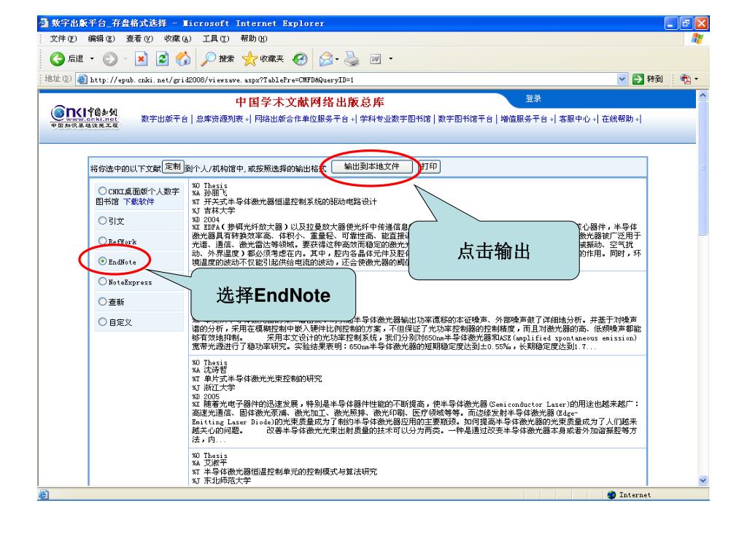Click the Internet zone globe icon
747x560 pixels.
pos(612,495)
